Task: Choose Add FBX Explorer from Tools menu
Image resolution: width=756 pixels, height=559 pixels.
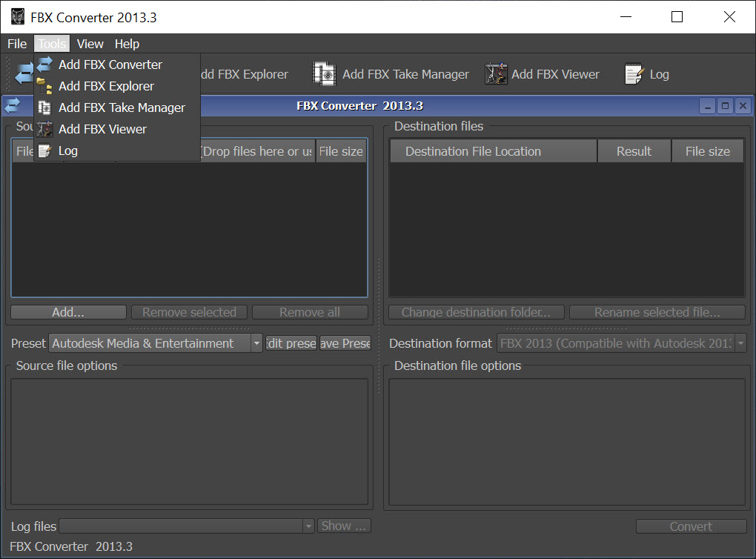Action: (x=117, y=86)
